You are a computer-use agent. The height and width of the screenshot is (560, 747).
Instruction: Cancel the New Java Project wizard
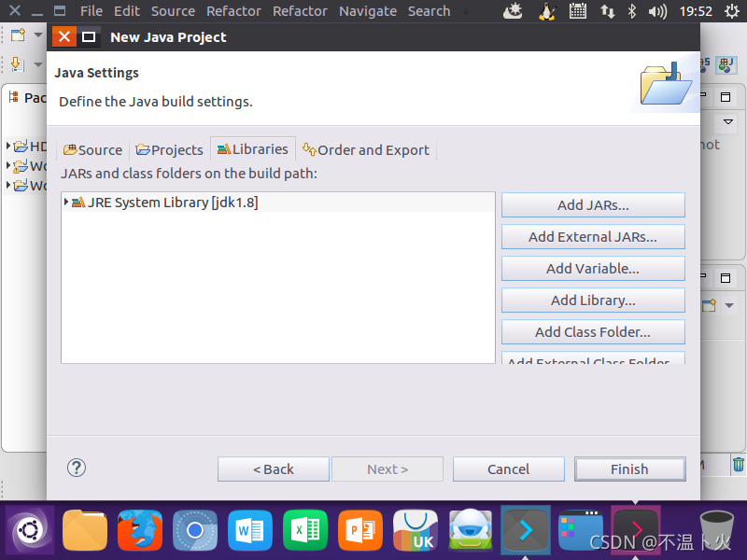pyautogui.click(x=508, y=469)
